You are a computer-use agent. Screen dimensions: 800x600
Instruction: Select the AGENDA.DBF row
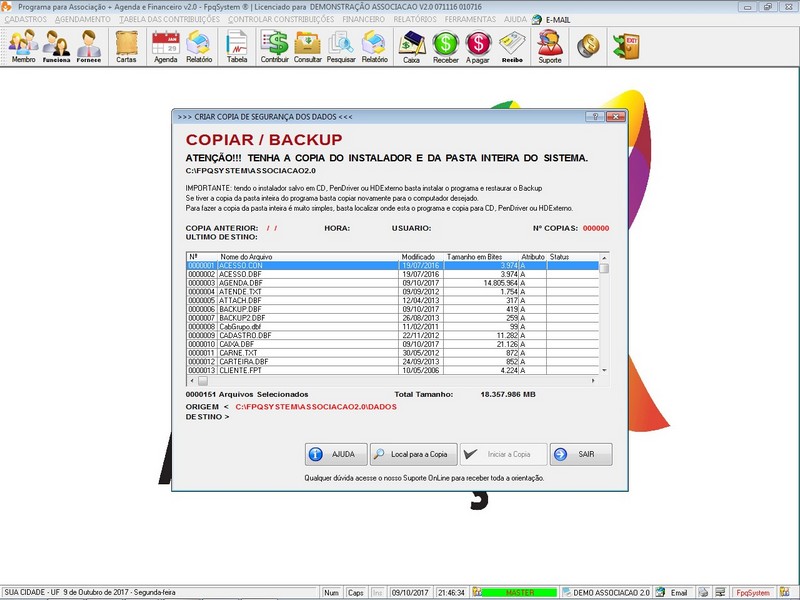392,283
